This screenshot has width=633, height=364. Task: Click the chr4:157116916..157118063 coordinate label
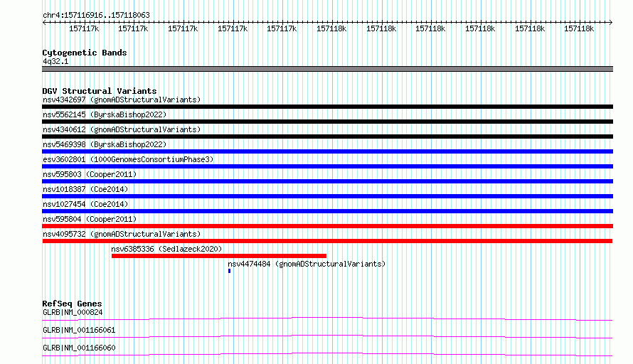(x=96, y=16)
